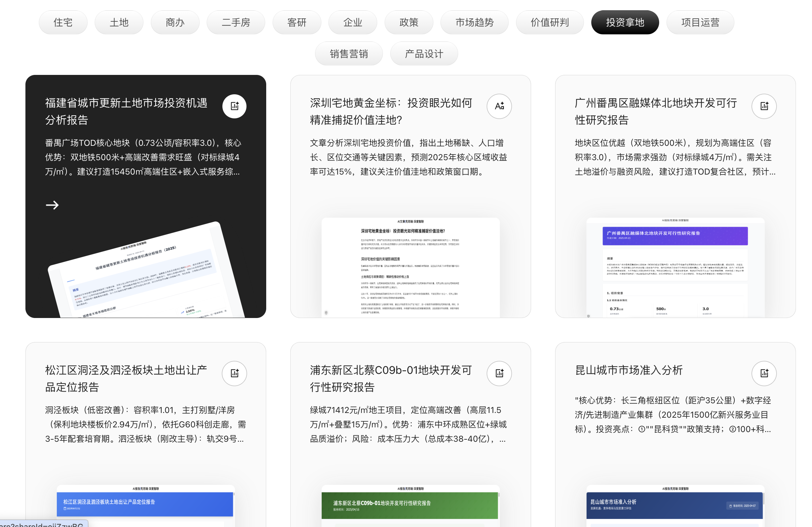812x527 pixels.
Task: Click the 深圳宅地 article preview thumbnail
Action: tap(410, 268)
